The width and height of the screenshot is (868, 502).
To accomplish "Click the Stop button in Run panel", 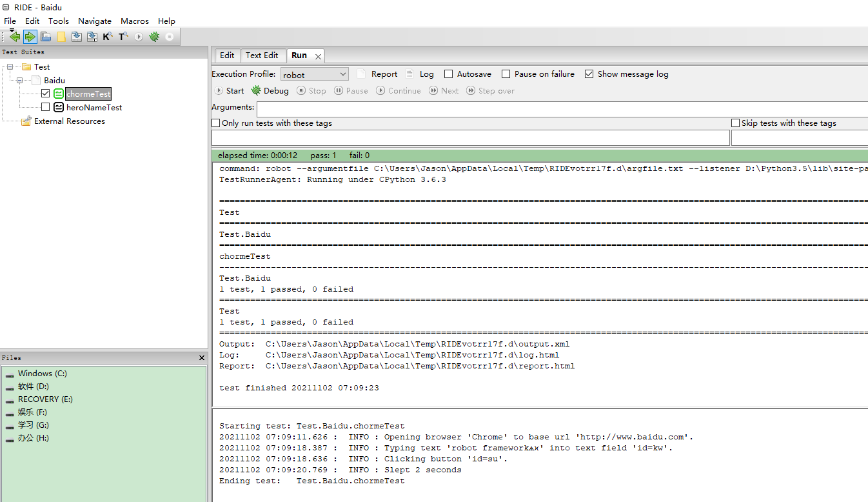I will point(311,91).
